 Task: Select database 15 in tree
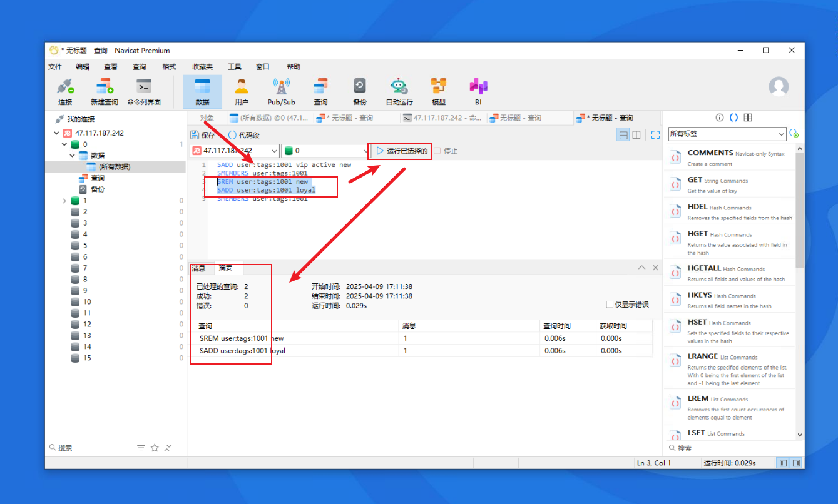[86, 358]
